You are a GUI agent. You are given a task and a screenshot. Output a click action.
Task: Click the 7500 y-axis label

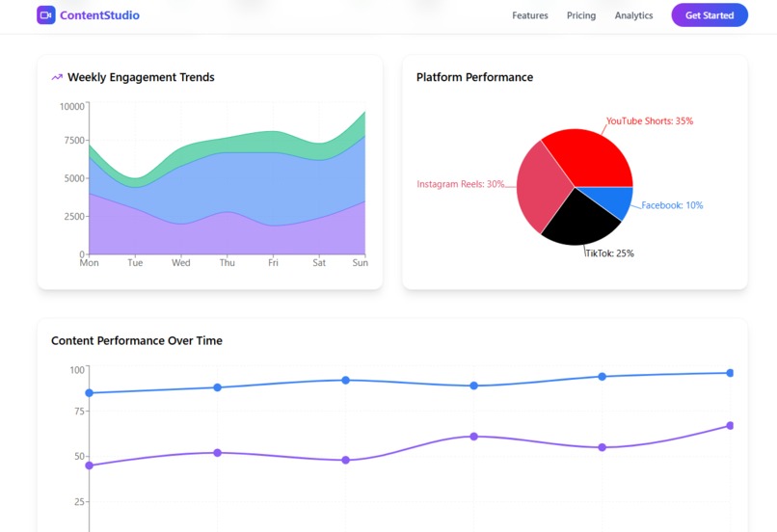coord(74,140)
